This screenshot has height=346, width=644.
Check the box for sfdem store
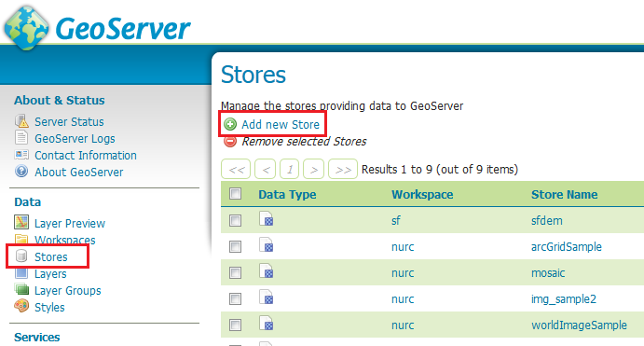pos(236,221)
